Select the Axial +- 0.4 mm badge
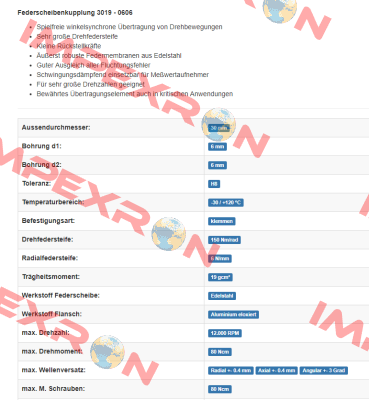This screenshot has height=400, width=369. click(276, 371)
